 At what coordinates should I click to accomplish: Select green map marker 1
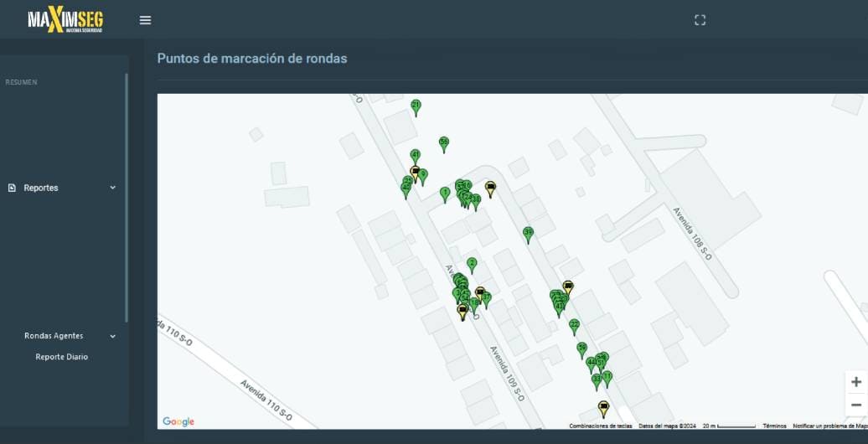[445, 194]
